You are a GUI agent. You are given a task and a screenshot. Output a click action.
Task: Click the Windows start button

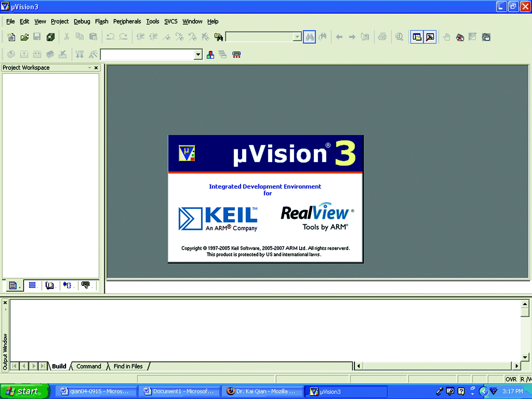pyautogui.click(x=25, y=391)
